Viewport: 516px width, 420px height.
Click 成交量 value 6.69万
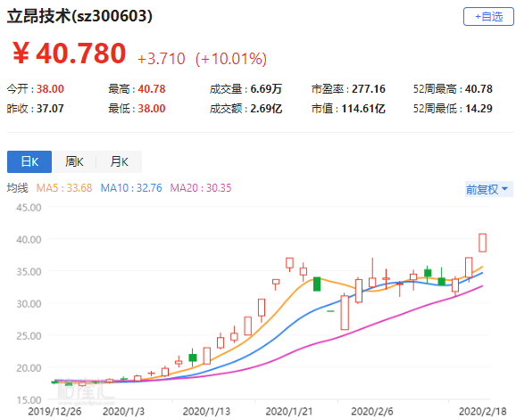point(266,89)
